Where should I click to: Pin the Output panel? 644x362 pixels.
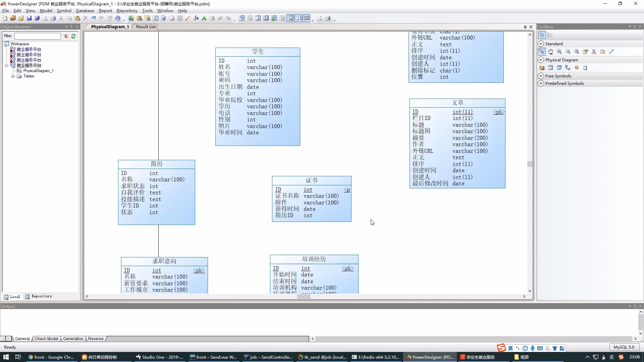tap(635, 306)
